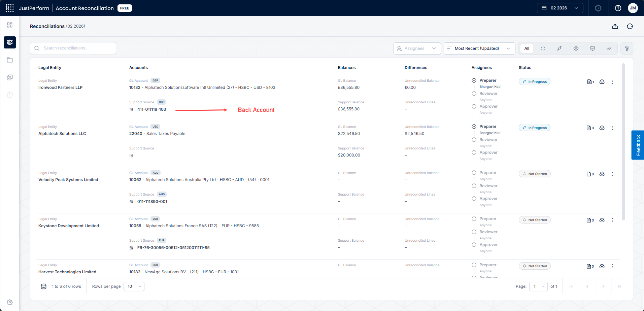Filter by the eye review status tab

(576, 48)
